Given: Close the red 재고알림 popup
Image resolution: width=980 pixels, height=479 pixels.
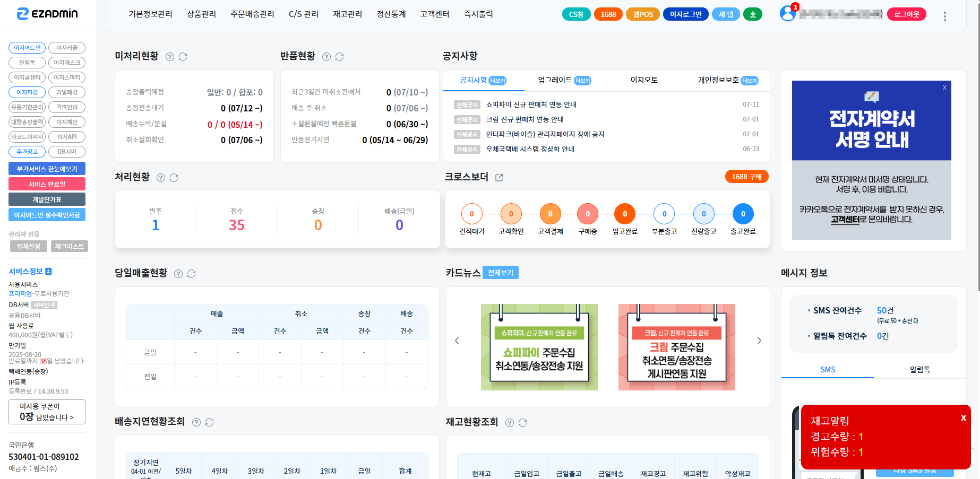Looking at the screenshot, I should (963, 418).
